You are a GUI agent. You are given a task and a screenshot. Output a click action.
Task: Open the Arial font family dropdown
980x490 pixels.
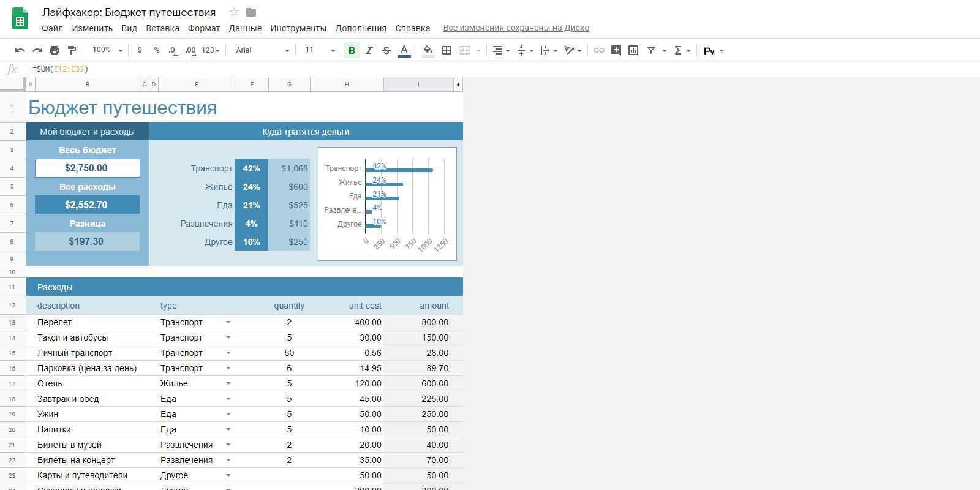pyautogui.click(x=262, y=50)
